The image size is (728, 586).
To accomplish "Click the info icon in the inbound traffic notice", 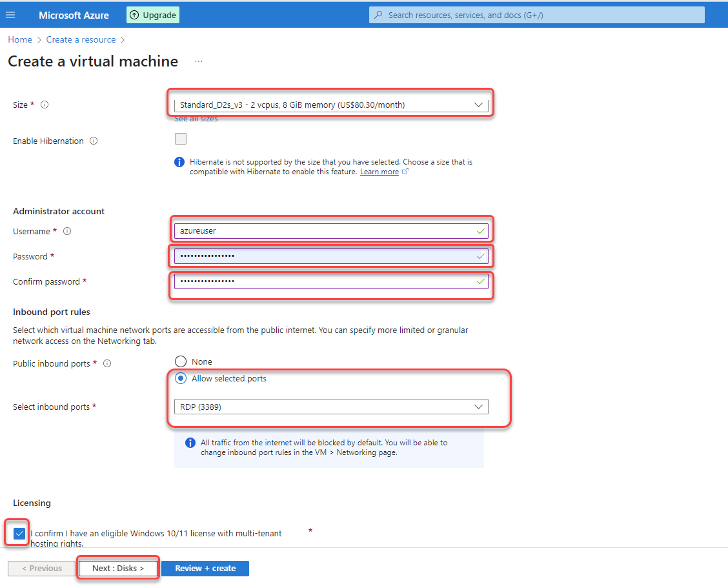I will tap(190, 443).
